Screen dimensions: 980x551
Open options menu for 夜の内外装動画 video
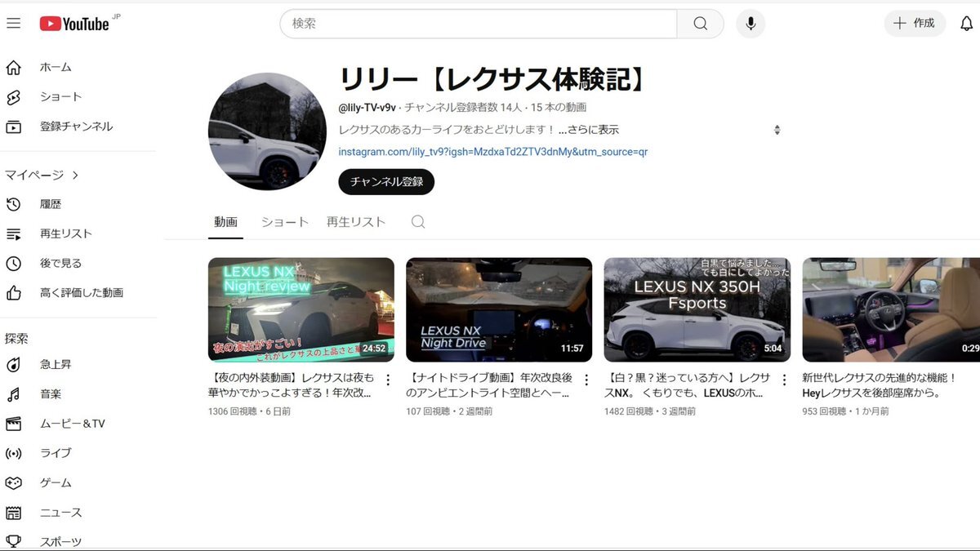point(388,380)
